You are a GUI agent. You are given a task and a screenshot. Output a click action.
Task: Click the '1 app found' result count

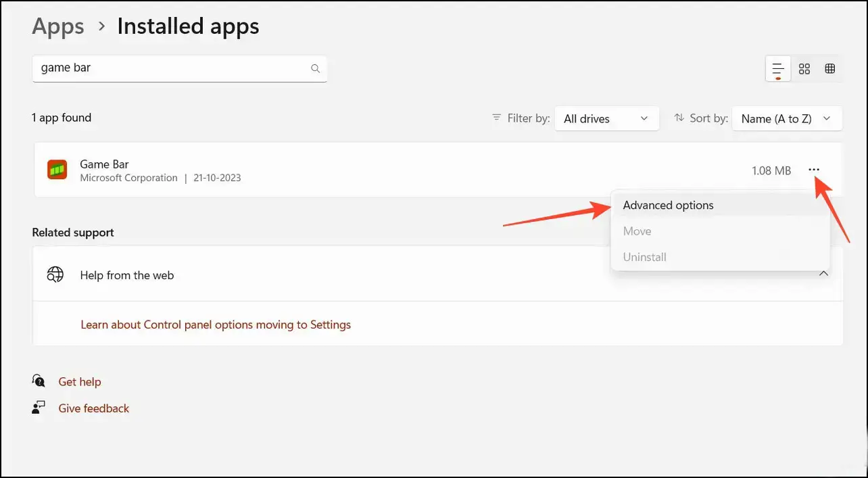point(62,118)
